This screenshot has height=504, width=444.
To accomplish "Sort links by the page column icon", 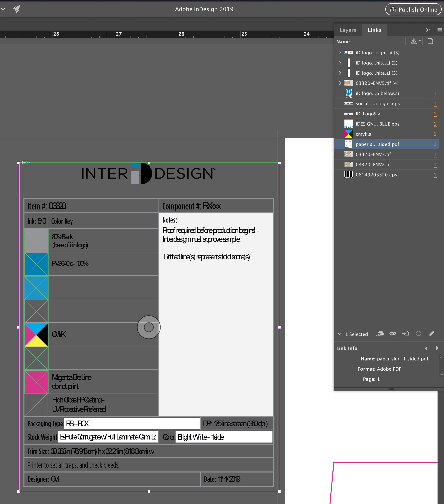I will (x=430, y=41).
